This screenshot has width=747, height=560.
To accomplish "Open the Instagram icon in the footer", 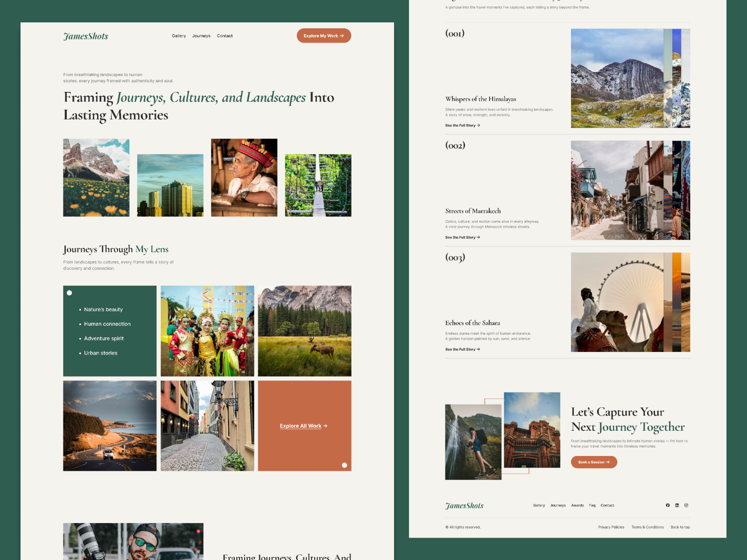I will (686, 505).
